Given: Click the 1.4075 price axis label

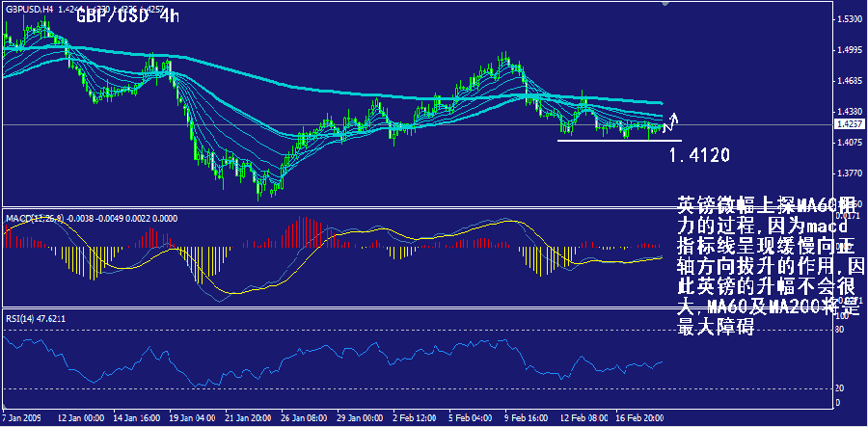Looking at the screenshot, I should pyautogui.click(x=851, y=143).
